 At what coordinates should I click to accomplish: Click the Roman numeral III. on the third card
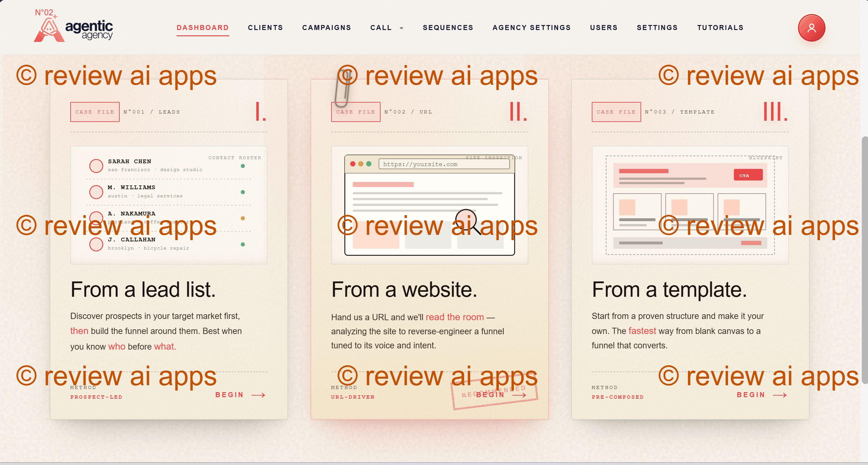coord(775,112)
